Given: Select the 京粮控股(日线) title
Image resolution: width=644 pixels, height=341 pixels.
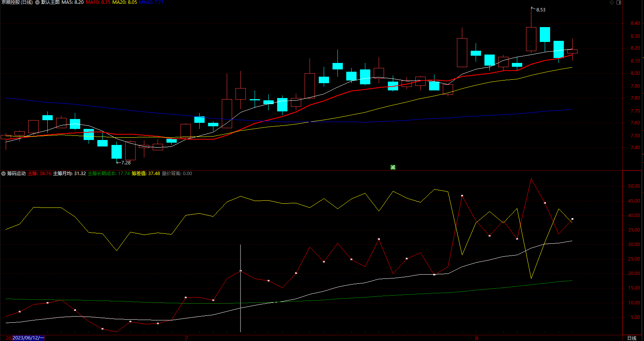Looking at the screenshot, I should point(17,2).
